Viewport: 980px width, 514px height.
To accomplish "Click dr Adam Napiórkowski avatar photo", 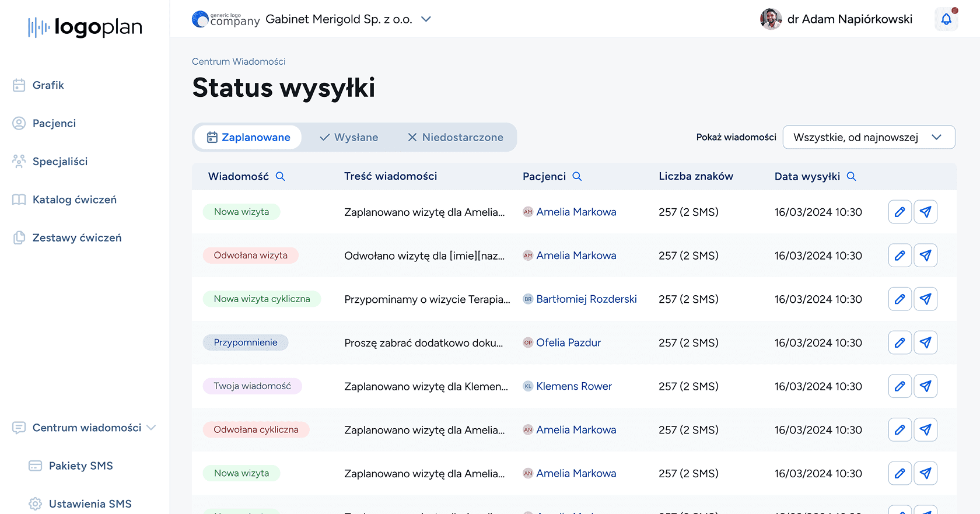I will [x=771, y=19].
